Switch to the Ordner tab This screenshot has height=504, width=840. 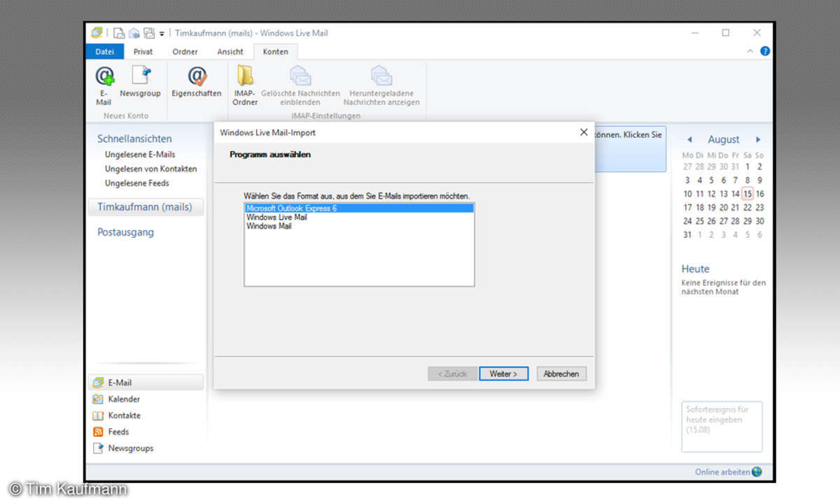point(185,51)
